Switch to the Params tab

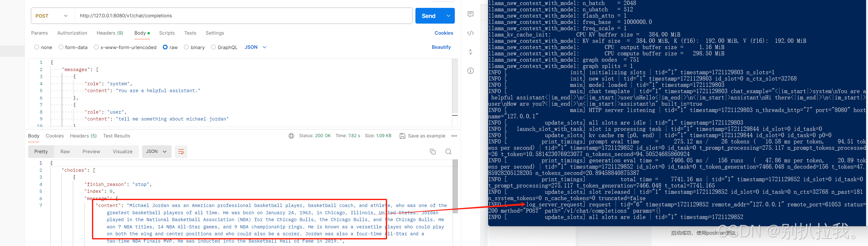coord(39,33)
